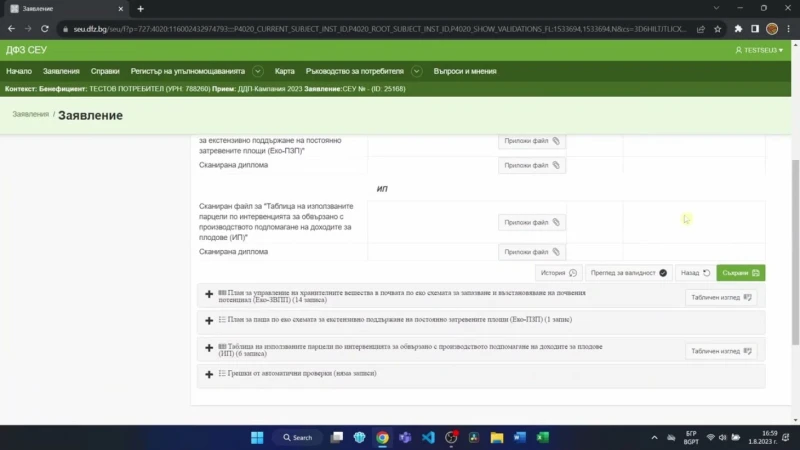This screenshot has height=450, width=800.
Task: Expand the ИП used parcels table section
Action: click(209, 348)
